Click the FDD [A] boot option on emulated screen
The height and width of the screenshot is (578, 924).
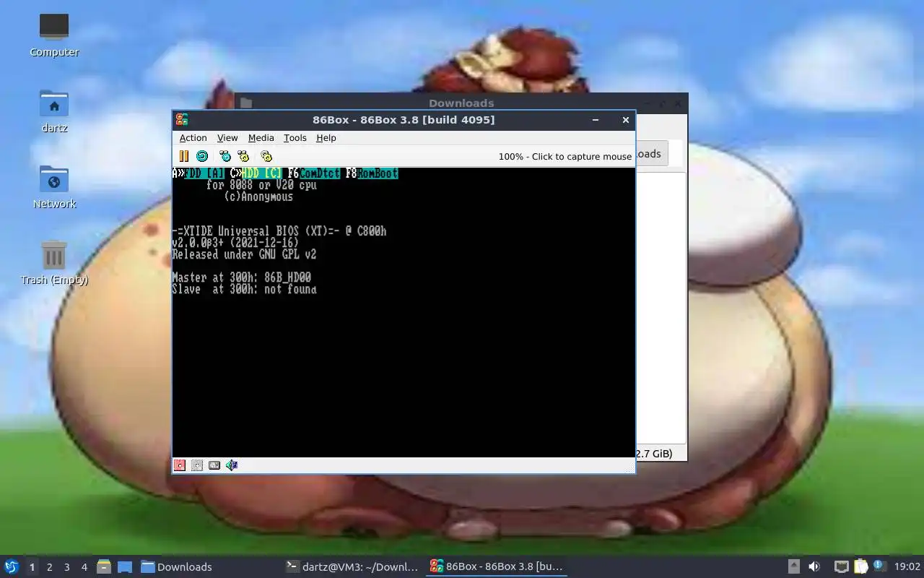(x=204, y=173)
